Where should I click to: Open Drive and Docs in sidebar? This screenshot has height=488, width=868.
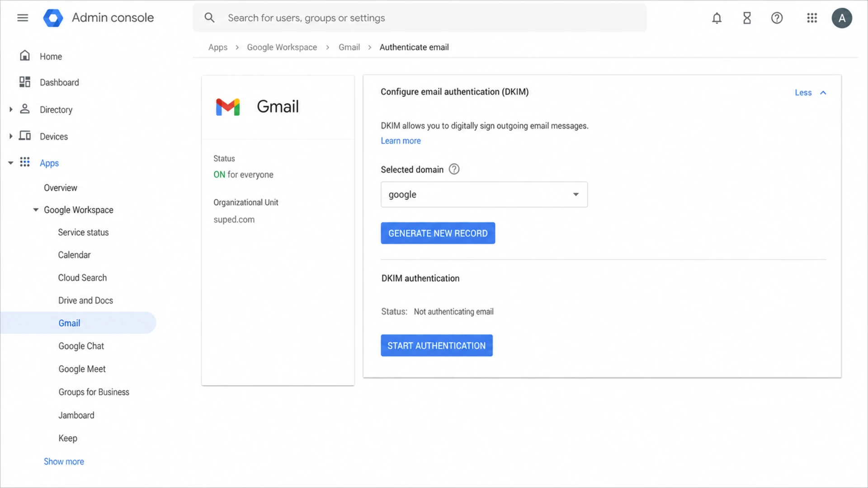click(85, 300)
